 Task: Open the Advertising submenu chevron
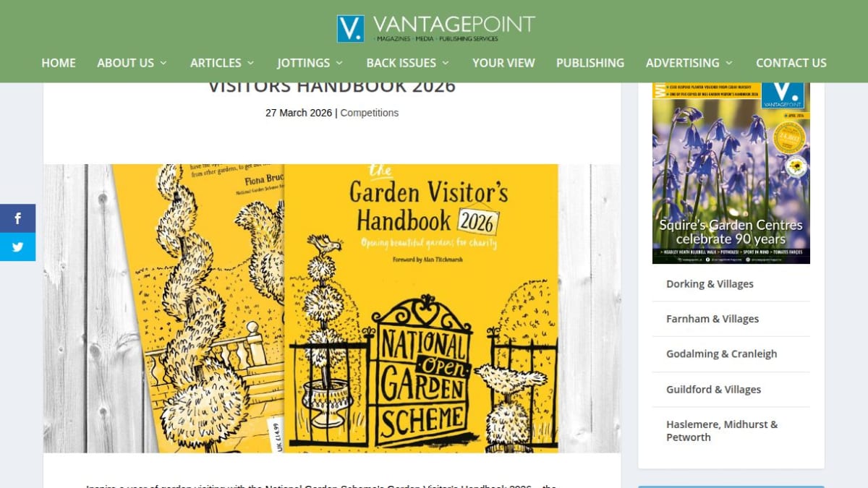pos(729,63)
